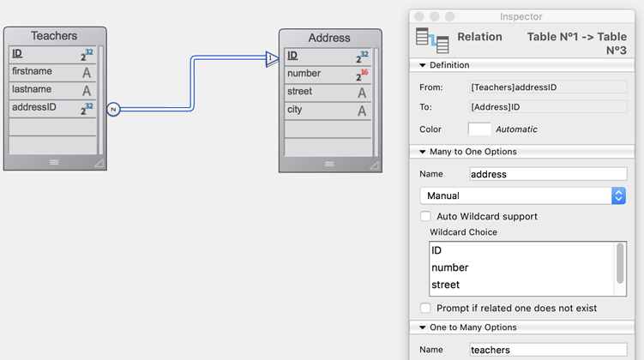Click the resize handle of Teachers table
Image resolution: width=644 pixels, height=360 pixels.
(98, 162)
